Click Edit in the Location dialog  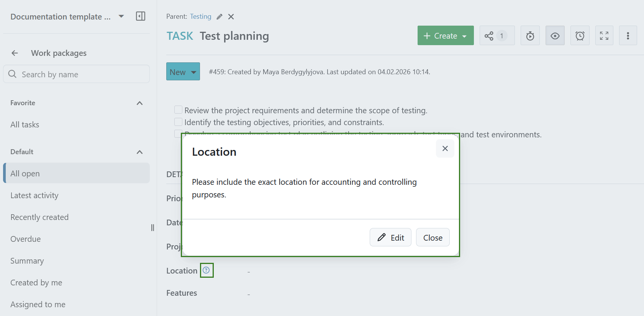390,238
